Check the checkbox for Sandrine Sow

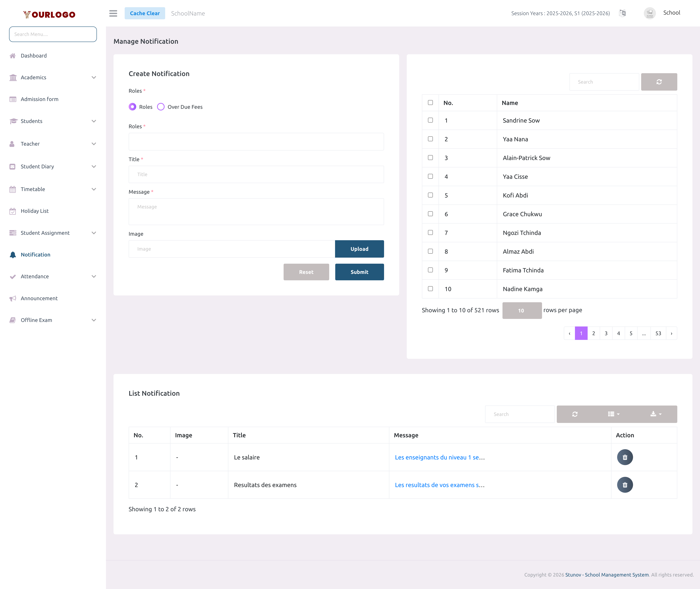point(430,120)
